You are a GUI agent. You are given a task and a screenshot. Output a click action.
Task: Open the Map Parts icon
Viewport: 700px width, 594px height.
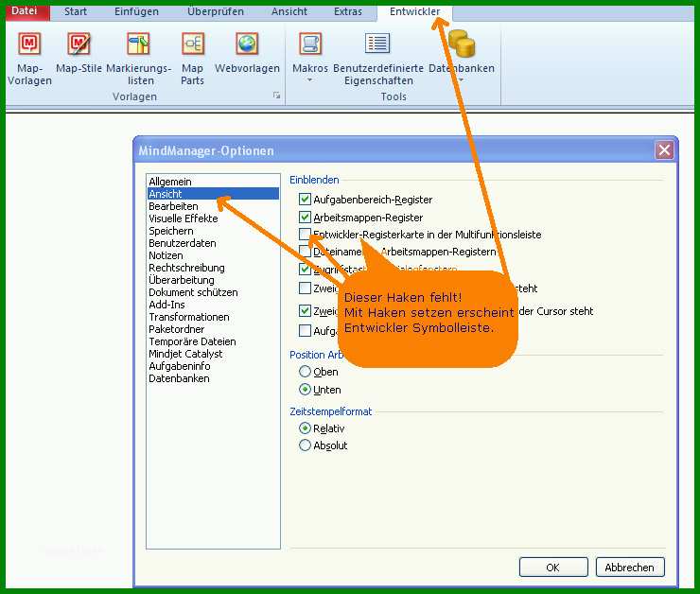pos(192,44)
